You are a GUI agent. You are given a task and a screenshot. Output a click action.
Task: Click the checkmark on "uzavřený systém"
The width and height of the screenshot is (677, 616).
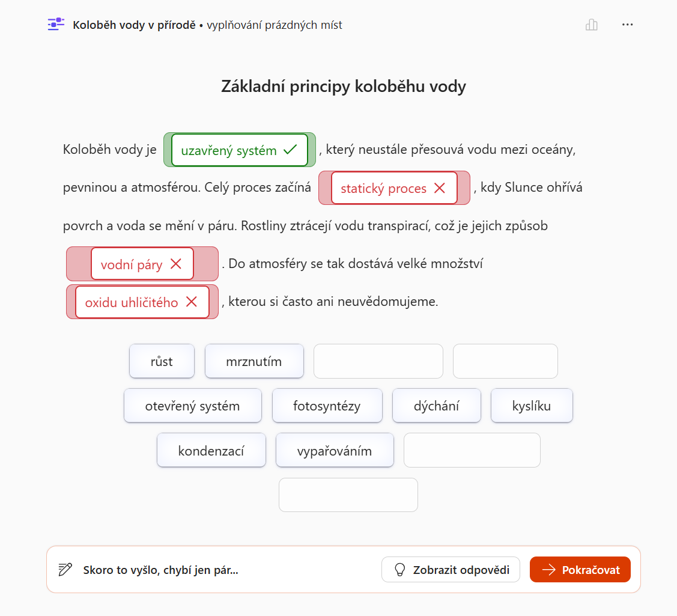(290, 150)
